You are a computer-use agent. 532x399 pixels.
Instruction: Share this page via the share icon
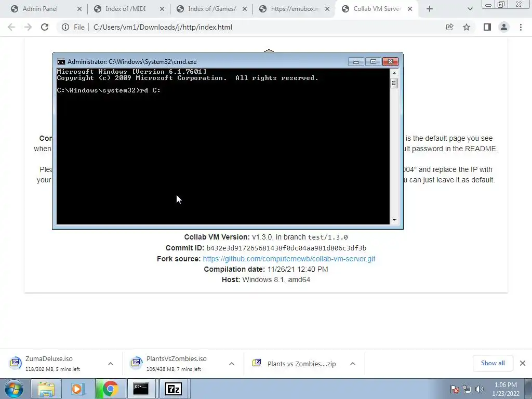pos(449,27)
